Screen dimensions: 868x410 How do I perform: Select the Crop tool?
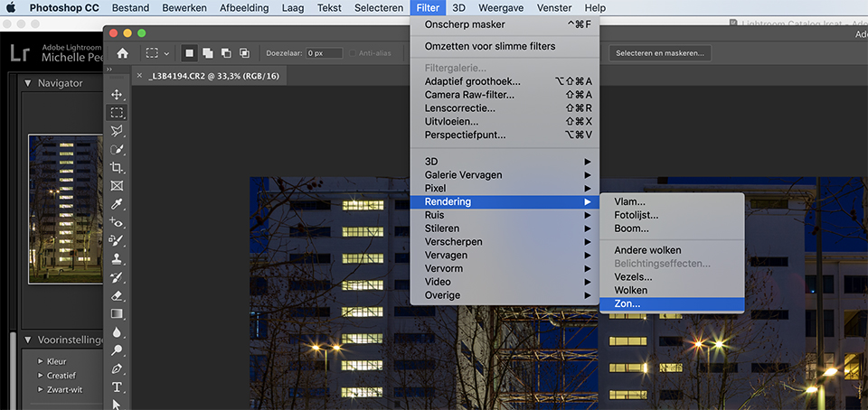[x=117, y=167]
